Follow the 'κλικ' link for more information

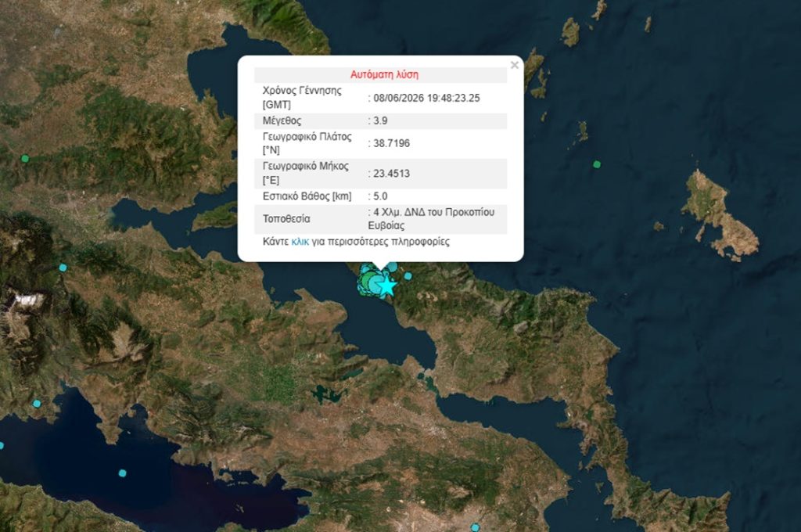(x=300, y=242)
